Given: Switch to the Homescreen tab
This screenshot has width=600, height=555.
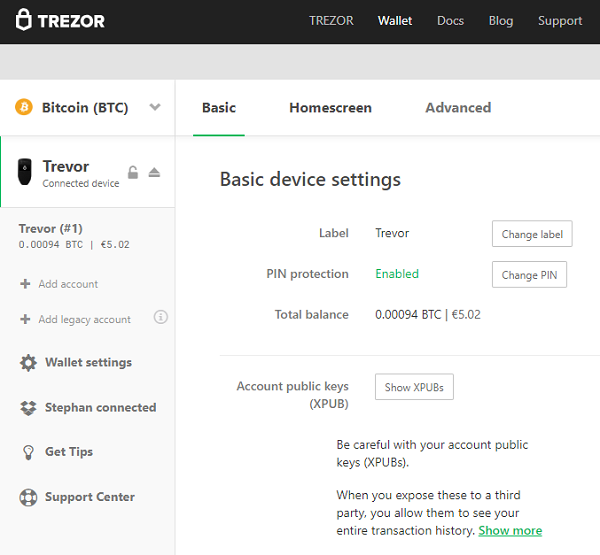Looking at the screenshot, I should coord(330,108).
